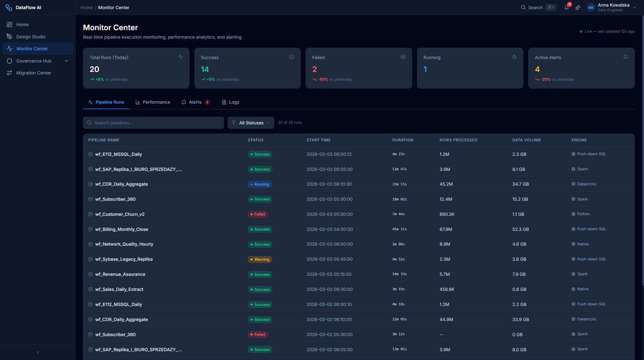The height and width of the screenshot is (360, 644).
Task: Expand the Governance Hub submenu chevron
Action: click(x=66, y=61)
